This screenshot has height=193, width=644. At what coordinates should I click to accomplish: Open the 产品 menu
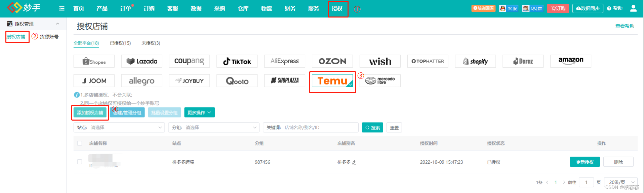[102, 8]
